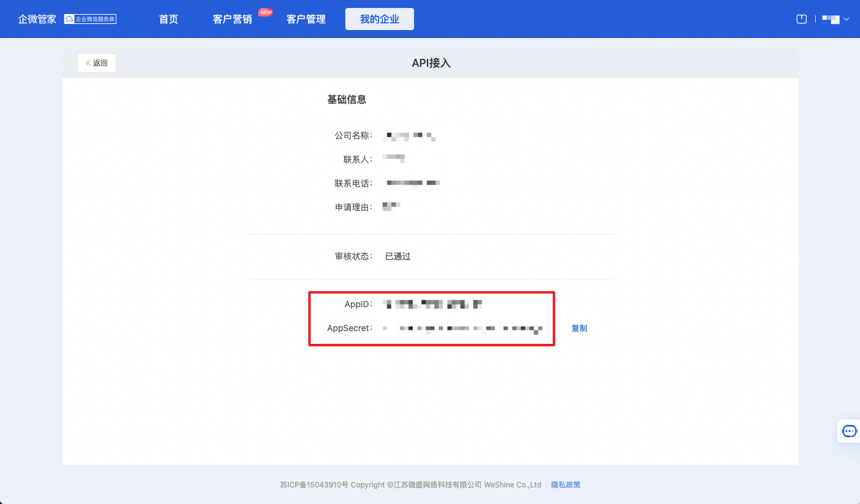Select the 我的企业 tab
Screen dimensions: 860x504
380,19
